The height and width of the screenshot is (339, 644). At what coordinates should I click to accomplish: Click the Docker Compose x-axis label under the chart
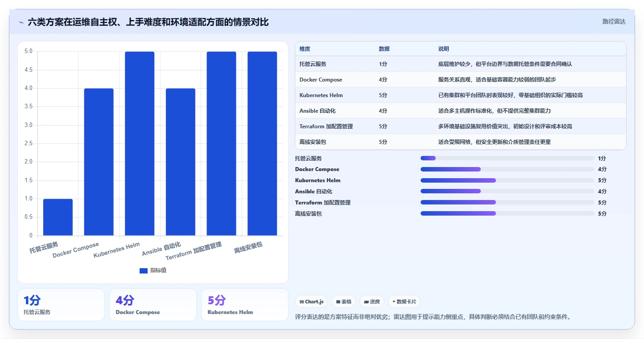point(76,250)
